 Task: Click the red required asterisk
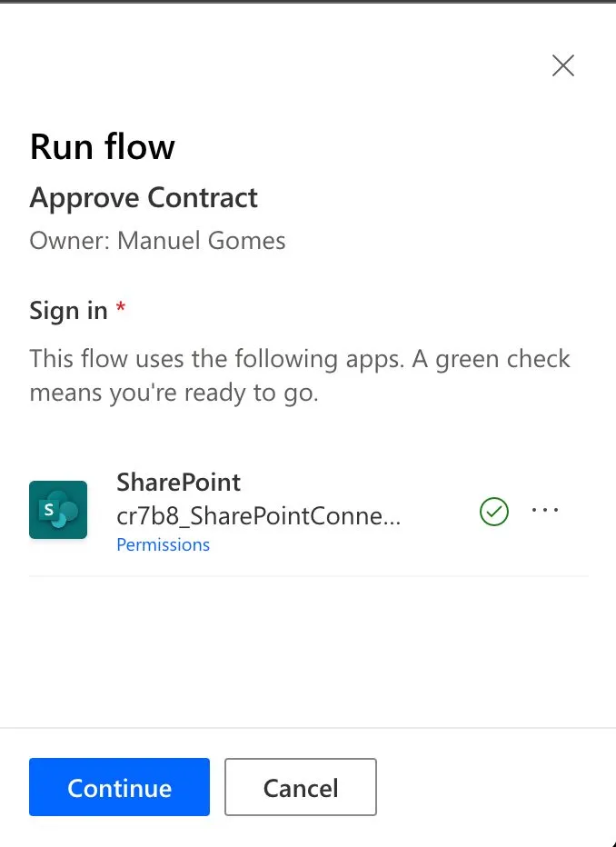coord(121,309)
